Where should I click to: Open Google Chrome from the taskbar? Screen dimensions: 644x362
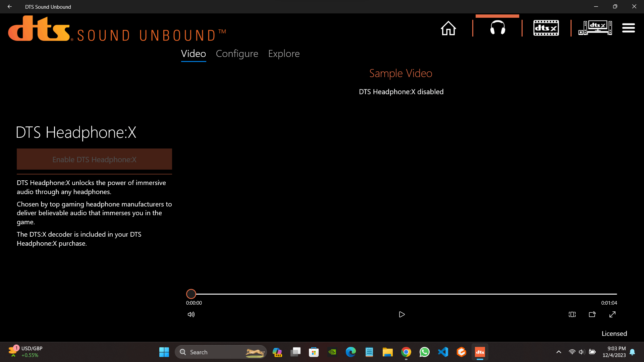[x=406, y=352]
